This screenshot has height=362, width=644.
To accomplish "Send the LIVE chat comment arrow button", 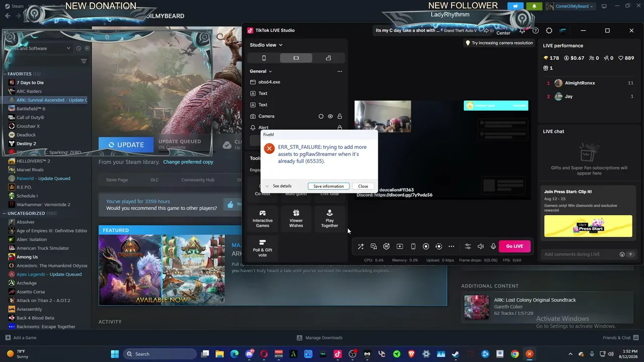I will click(630, 254).
